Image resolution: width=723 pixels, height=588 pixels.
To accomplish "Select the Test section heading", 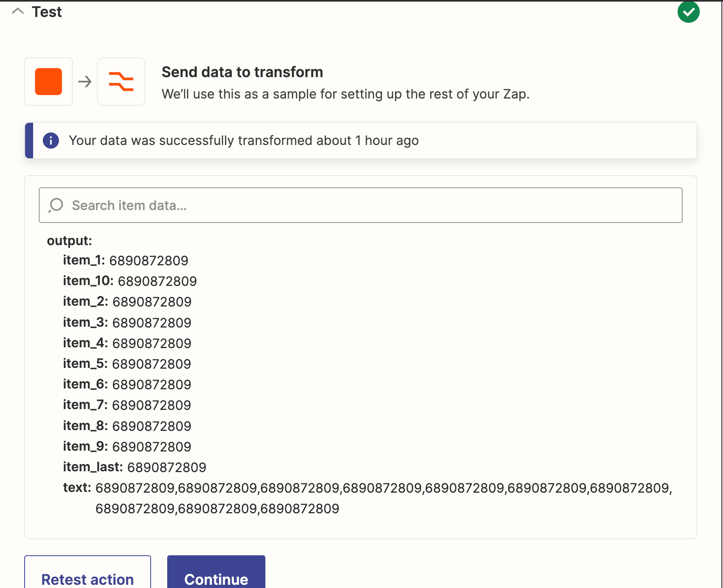I will 47,12.
